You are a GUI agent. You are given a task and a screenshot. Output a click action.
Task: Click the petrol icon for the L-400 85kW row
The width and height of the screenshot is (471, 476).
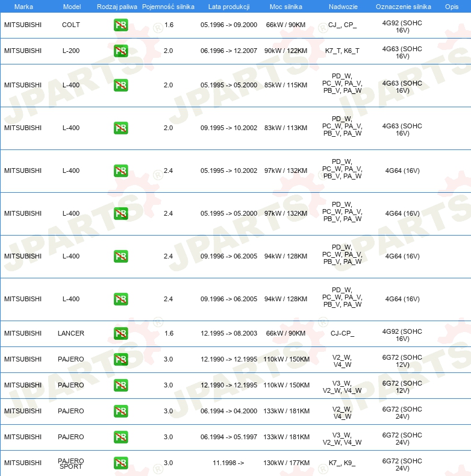[121, 85]
